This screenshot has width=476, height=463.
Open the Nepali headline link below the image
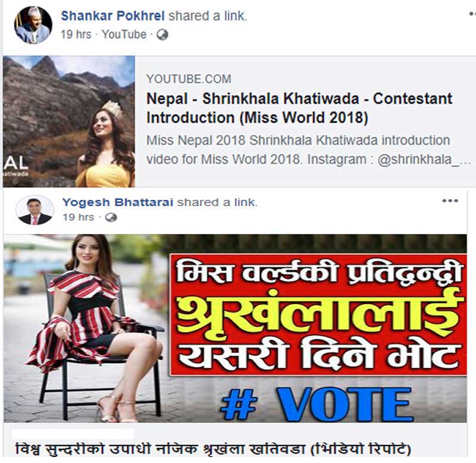[x=213, y=449]
